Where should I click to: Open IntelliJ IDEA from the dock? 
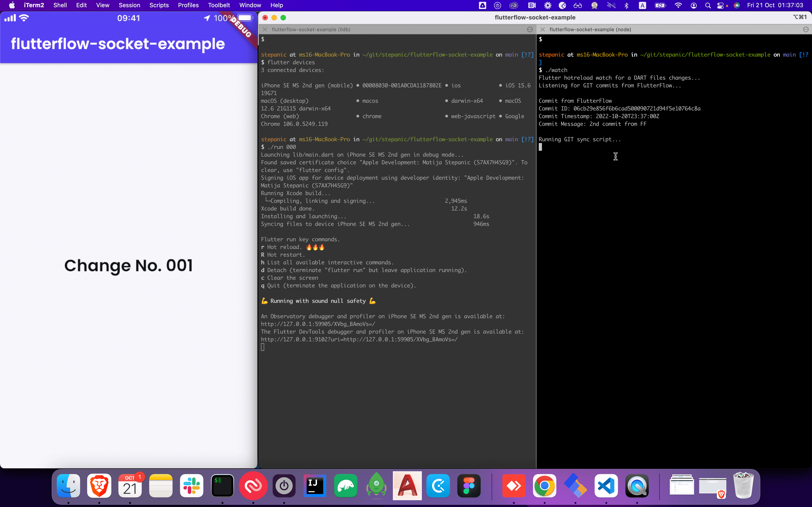(315, 486)
